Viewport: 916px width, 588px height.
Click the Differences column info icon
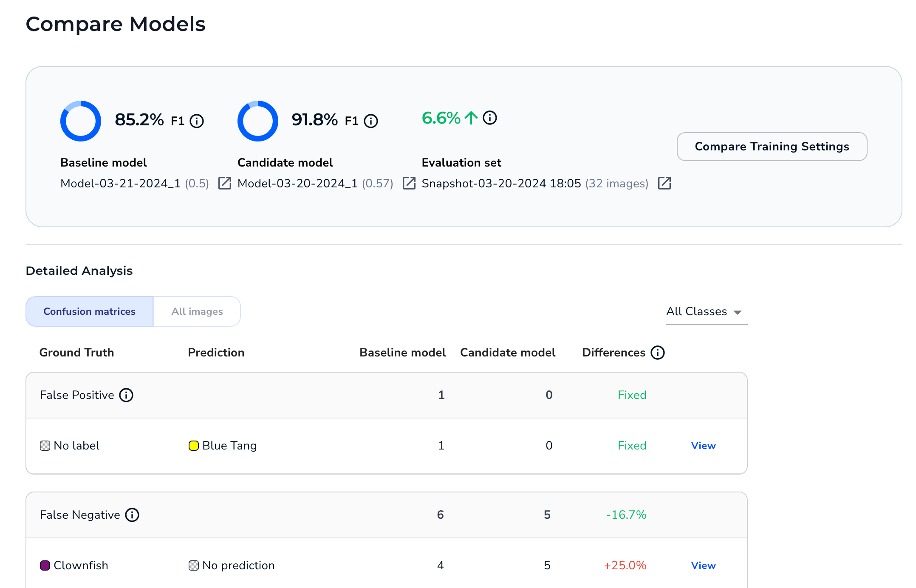point(658,353)
